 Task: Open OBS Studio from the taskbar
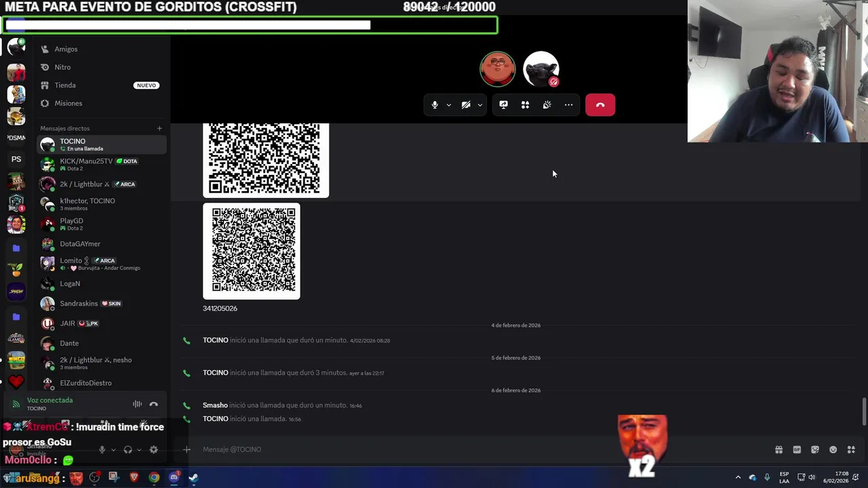pos(94,478)
